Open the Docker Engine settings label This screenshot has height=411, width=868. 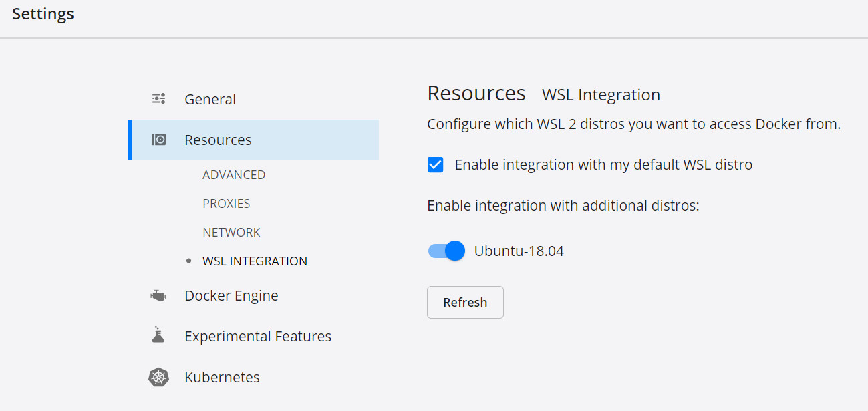click(231, 295)
